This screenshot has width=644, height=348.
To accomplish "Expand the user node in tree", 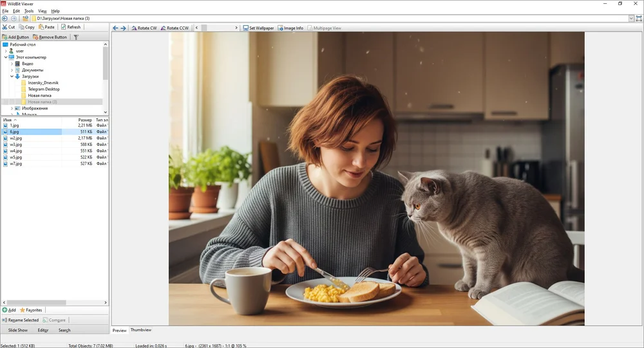I will pyautogui.click(x=6, y=51).
